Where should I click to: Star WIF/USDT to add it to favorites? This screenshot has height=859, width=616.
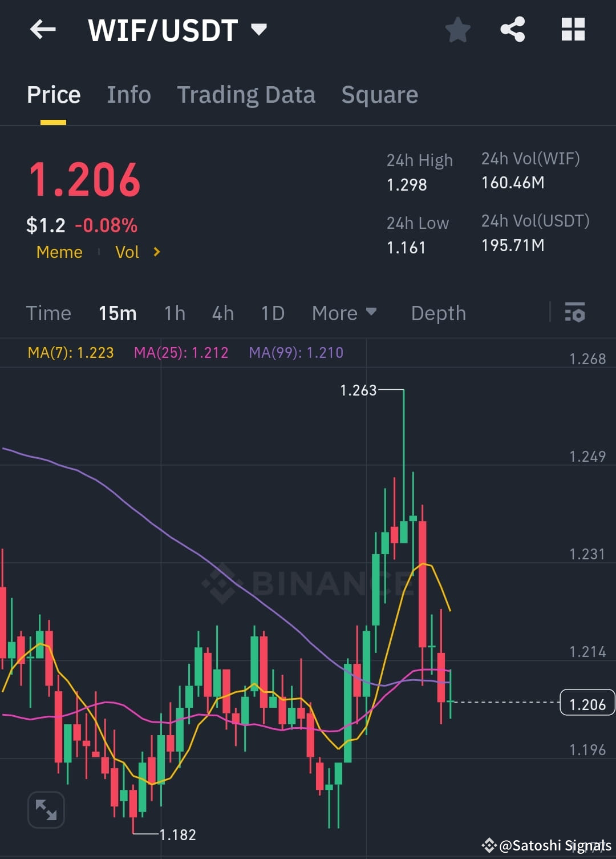pos(458,30)
